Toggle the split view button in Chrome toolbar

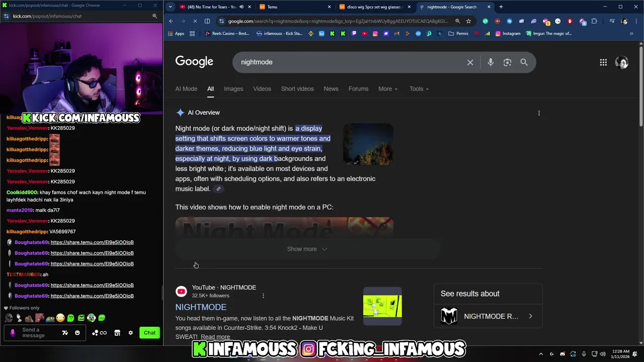pos(208,21)
